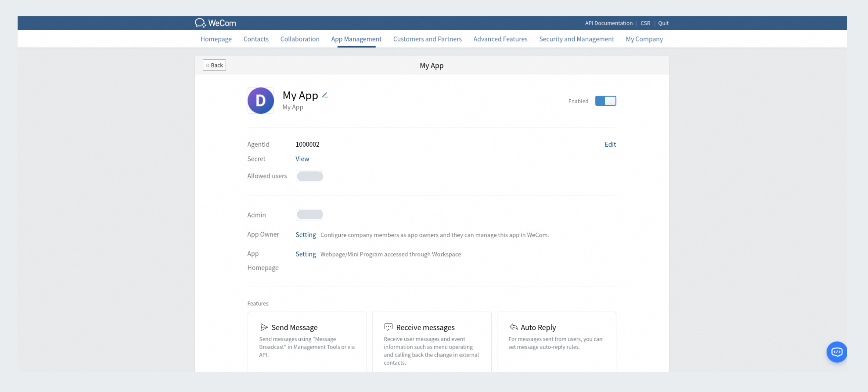Open API Documentation link

(609, 23)
